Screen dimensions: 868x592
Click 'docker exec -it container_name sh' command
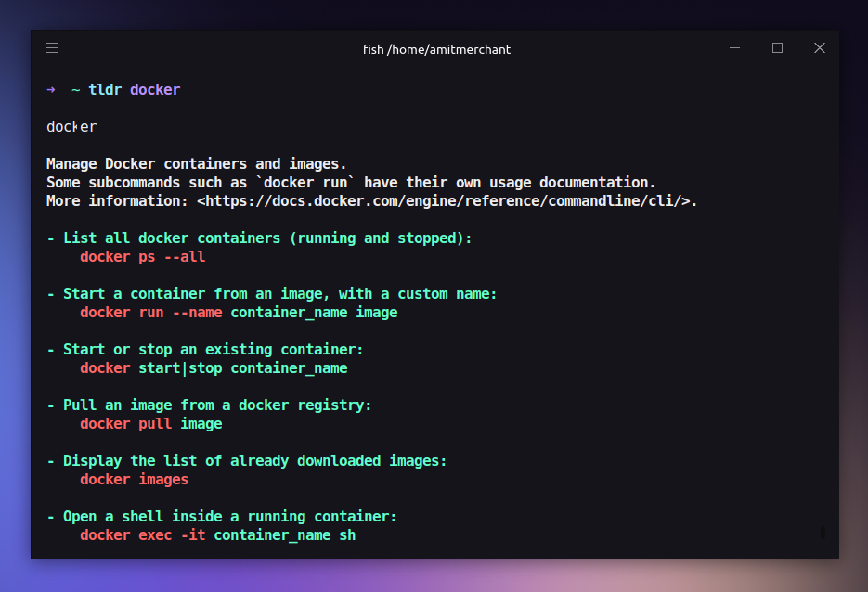pyautogui.click(x=217, y=535)
